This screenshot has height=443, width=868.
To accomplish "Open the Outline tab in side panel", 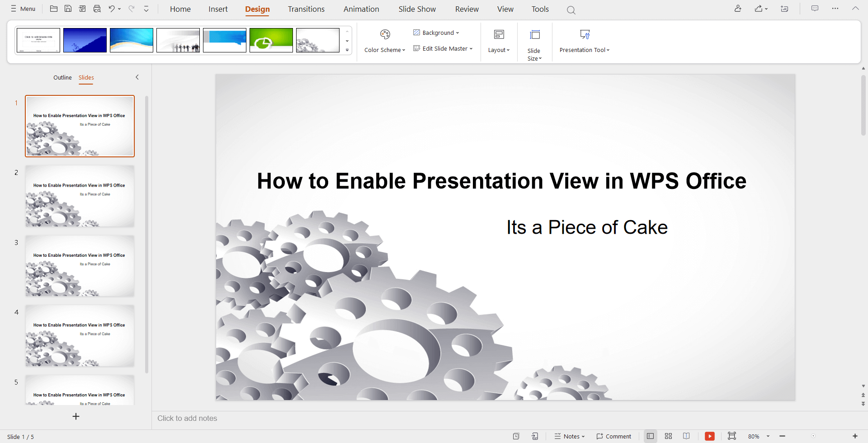I will (x=62, y=77).
